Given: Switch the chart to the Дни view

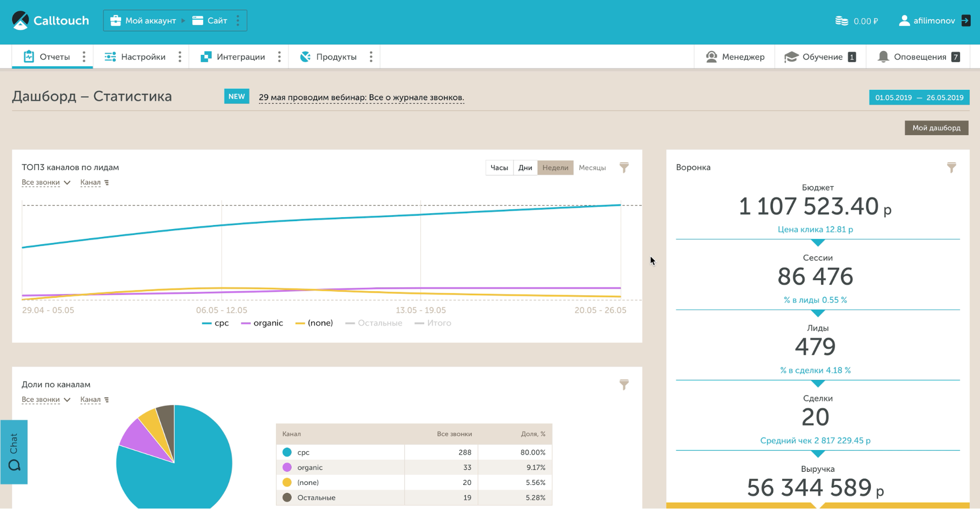Looking at the screenshot, I should (525, 168).
